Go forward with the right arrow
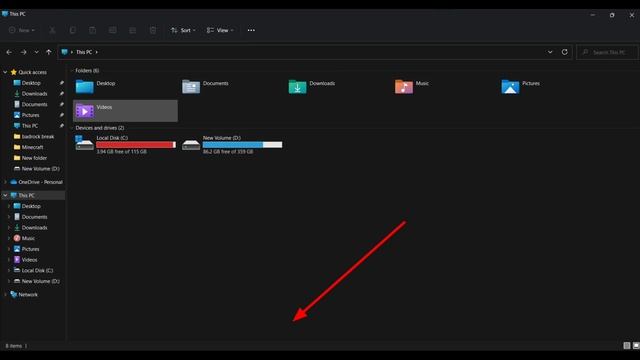The width and height of the screenshot is (640, 360). tap(23, 52)
